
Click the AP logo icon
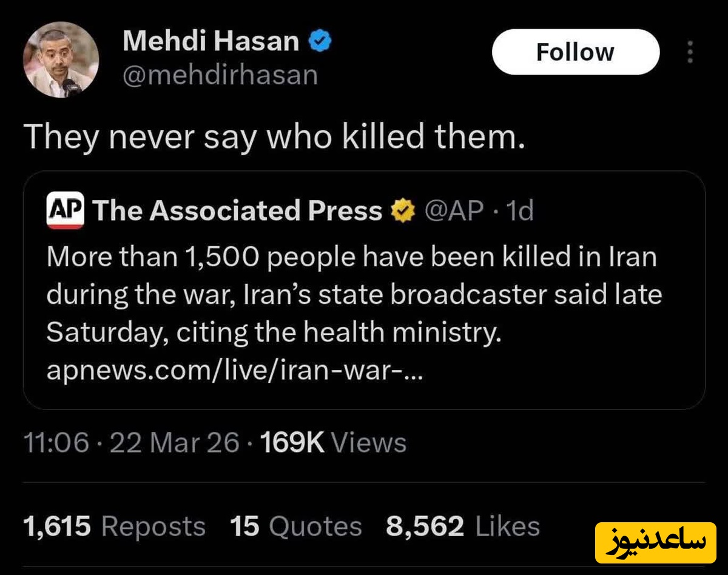coord(66,212)
